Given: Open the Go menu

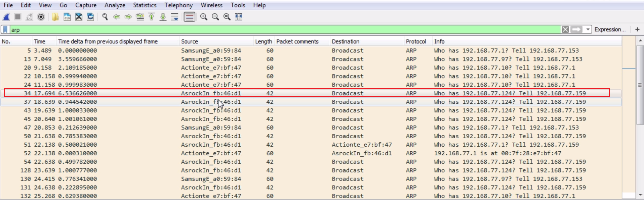Looking at the screenshot, I should coord(63,5).
